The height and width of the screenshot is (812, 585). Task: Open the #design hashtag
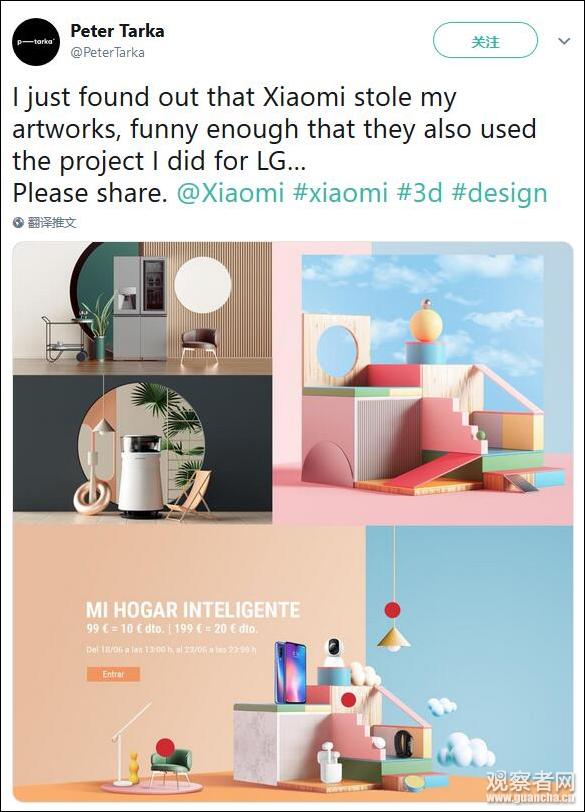[500, 193]
